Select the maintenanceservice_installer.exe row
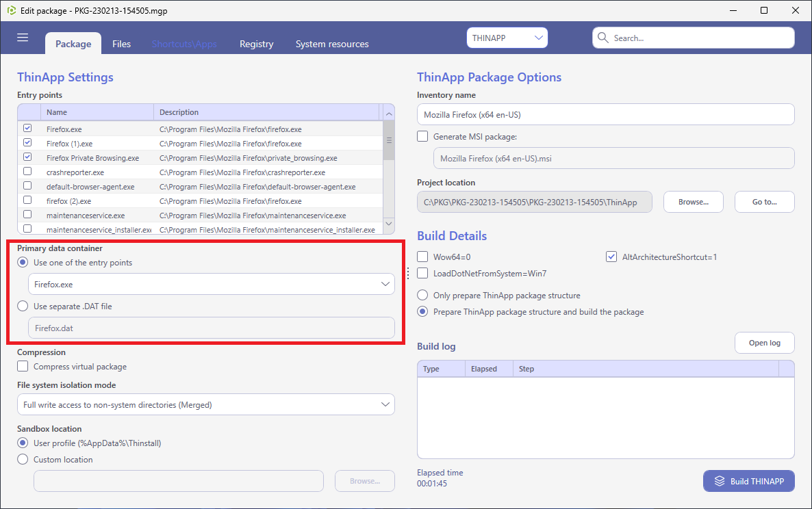The width and height of the screenshot is (812, 509). (x=201, y=229)
